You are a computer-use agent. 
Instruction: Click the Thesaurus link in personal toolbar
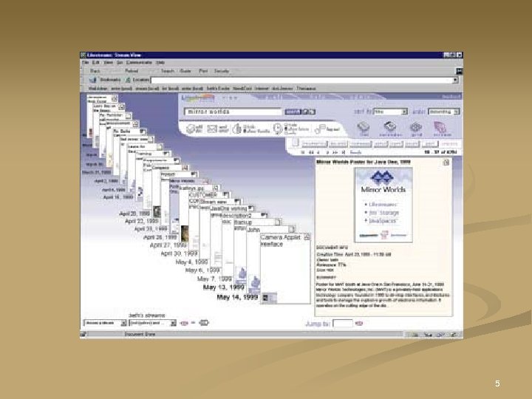pos(306,89)
